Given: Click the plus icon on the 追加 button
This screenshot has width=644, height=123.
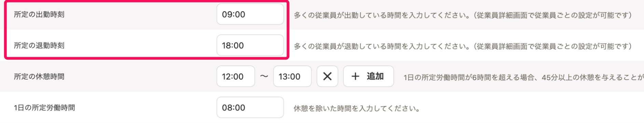Looking at the screenshot, I should (x=355, y=76).
